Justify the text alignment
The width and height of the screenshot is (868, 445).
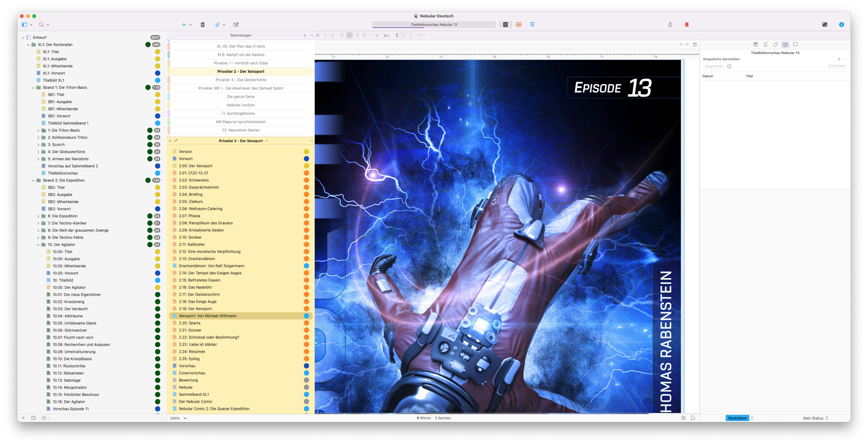click(364, 35)
